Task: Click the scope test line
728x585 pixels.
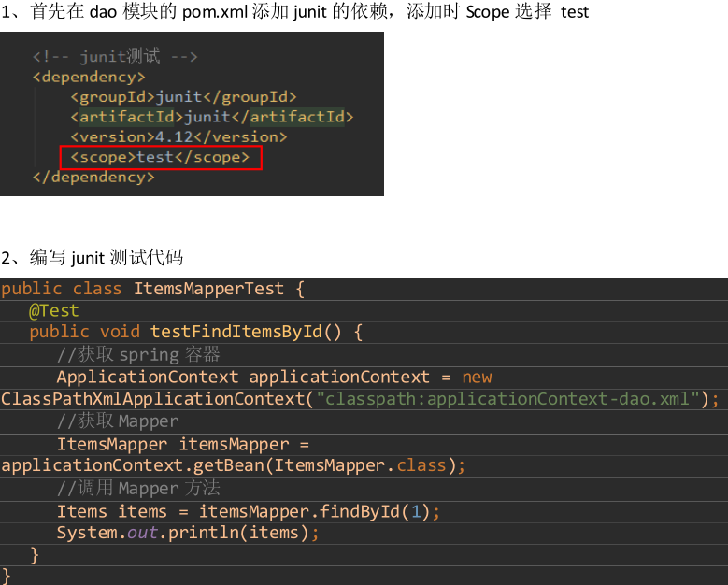Action: (160, 157)
